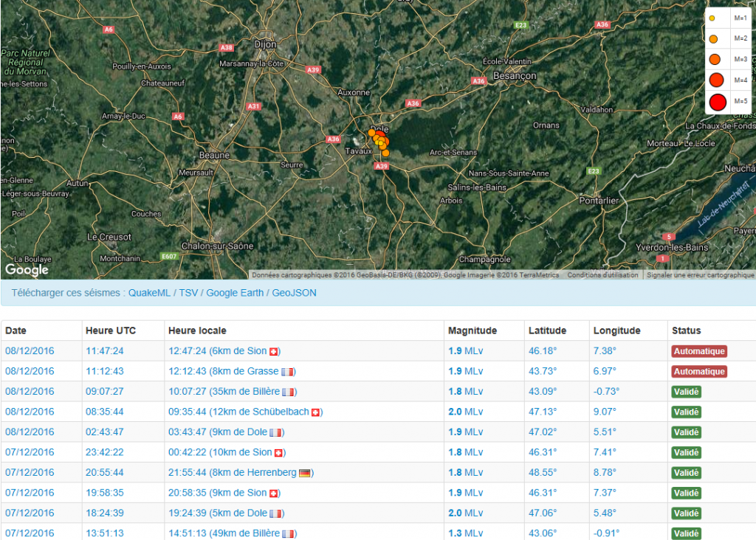The height and width of the screenshot is (540, 756).
Task: Click the Pontarlier label on map
Action: [599, 201]
